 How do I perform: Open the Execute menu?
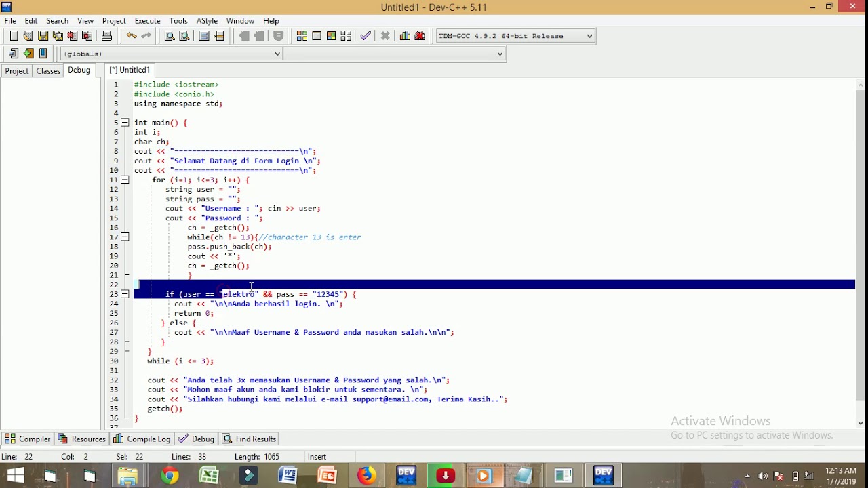coord(147,21)
